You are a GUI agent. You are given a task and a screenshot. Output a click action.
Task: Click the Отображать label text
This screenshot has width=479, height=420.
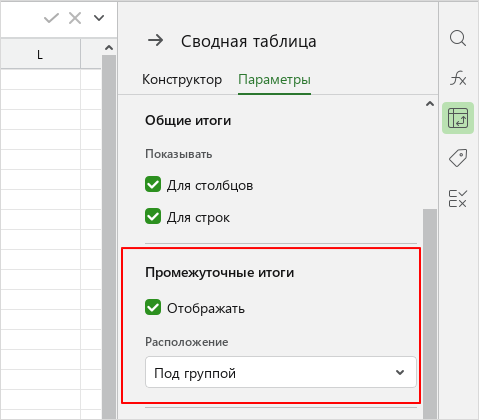tap(206, 308)
